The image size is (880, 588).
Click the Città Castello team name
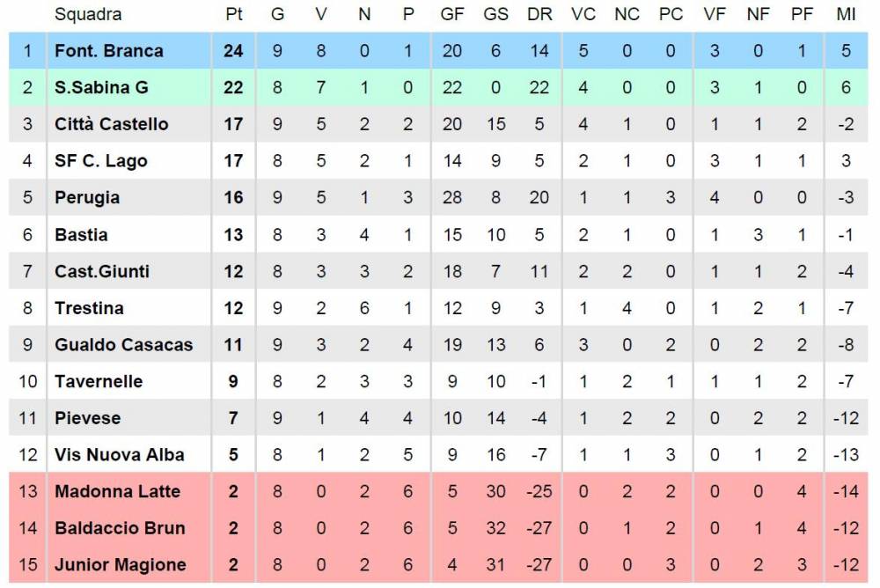coord(111,124)
